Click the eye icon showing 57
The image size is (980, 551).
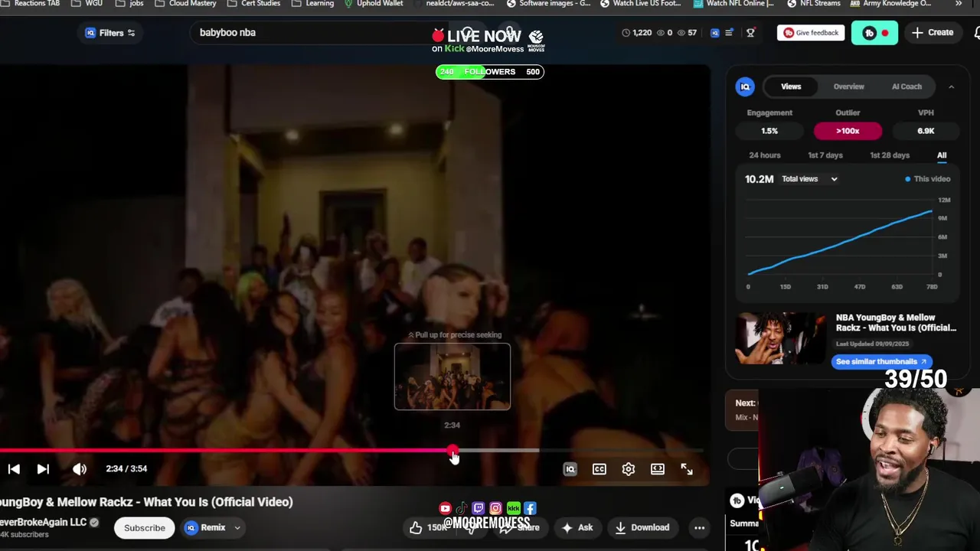(681, 33)
